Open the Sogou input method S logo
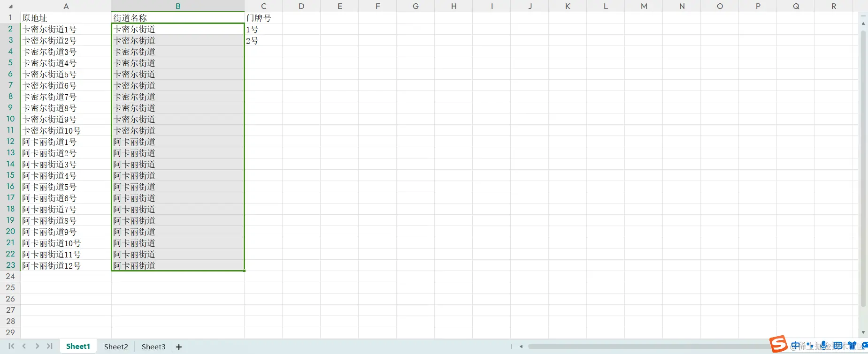868x354 pixels. tap(778, 344)
